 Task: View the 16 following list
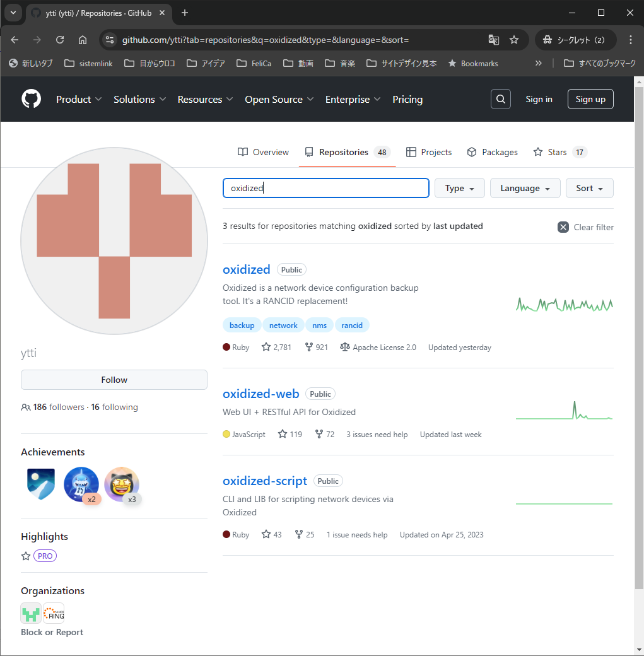click(x=114, y=407)
